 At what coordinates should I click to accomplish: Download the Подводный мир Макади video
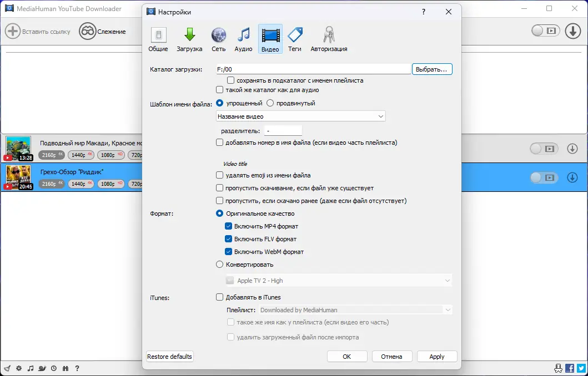click(572, 149)
